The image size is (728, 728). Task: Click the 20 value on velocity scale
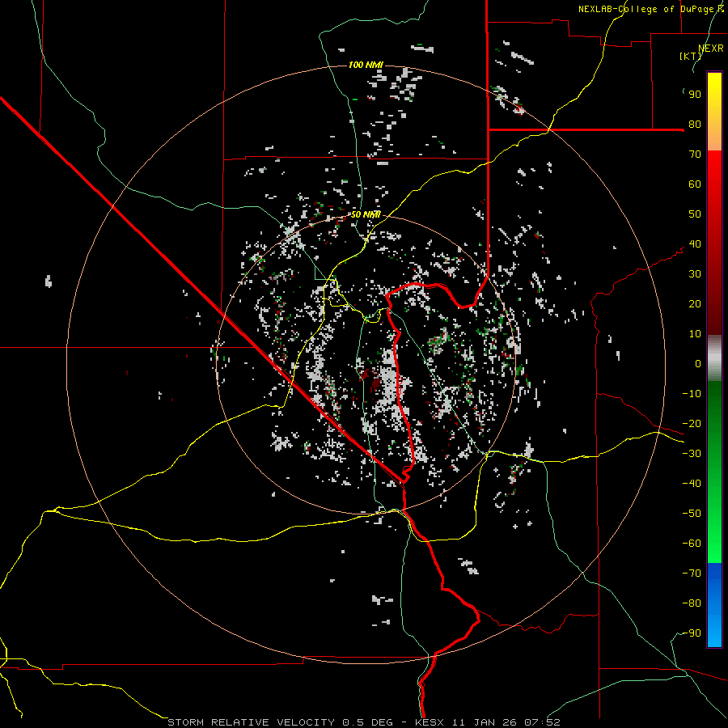click(695, 304)
